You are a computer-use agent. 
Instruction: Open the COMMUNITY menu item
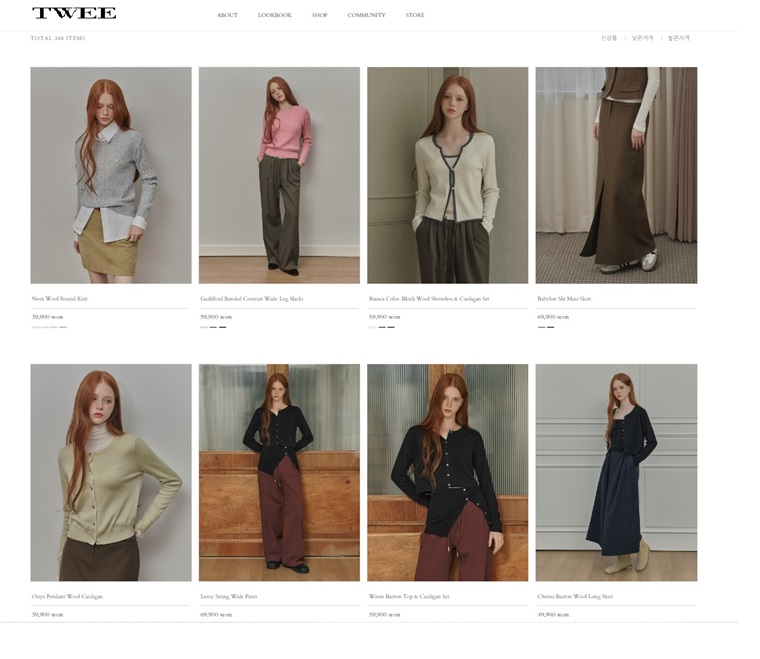[366, 15]
